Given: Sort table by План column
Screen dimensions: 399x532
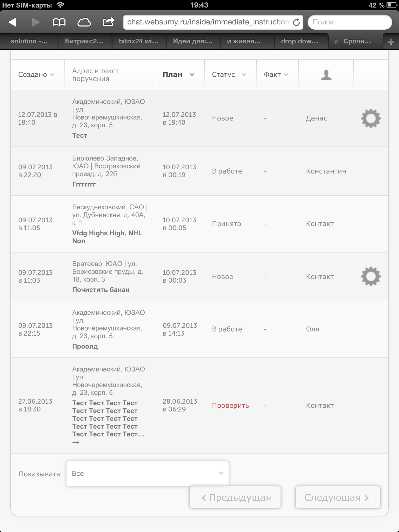Looking at the screenshot, I should pyautogui.click(x=178, y=75).
